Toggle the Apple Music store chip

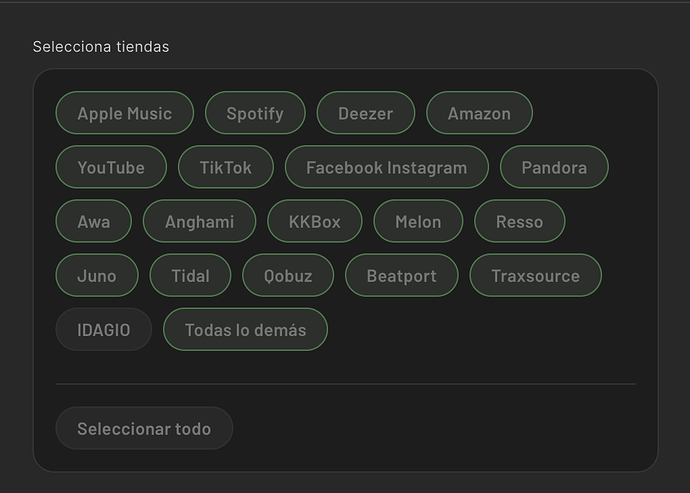124,113
